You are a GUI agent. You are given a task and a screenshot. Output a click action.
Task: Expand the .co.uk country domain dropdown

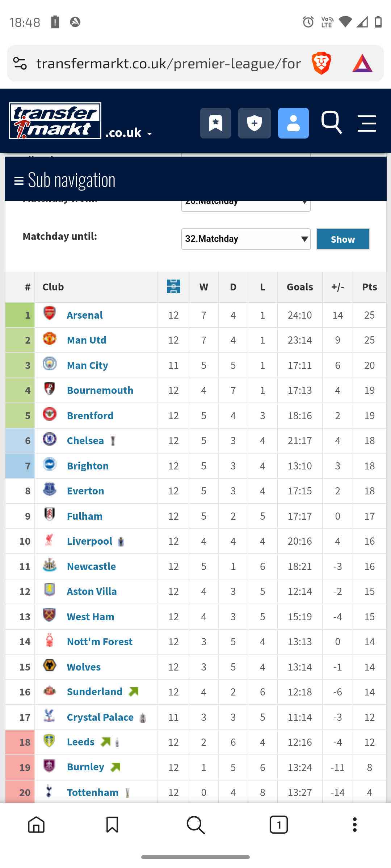coord(129,133)
